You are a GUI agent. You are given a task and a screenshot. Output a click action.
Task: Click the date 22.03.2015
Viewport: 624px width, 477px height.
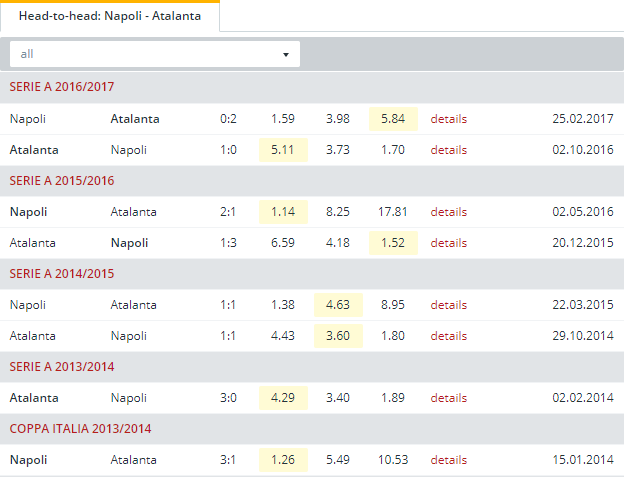583,305
